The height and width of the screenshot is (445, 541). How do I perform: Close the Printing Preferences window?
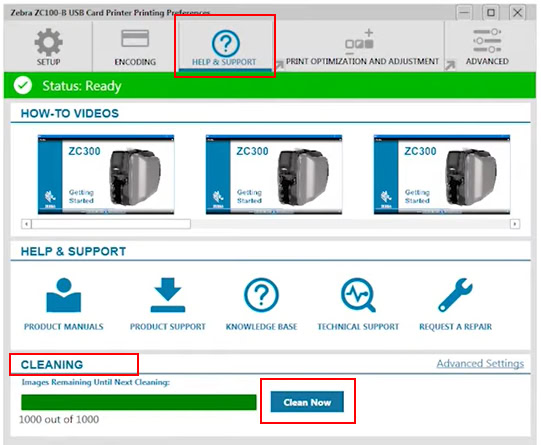point(517,13)
